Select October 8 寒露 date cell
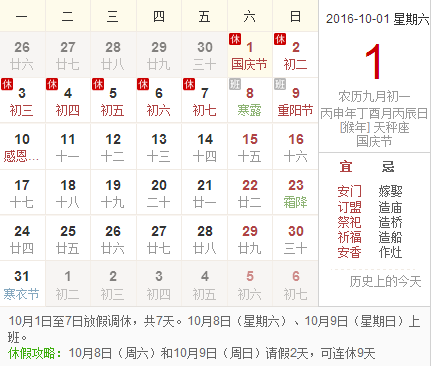This screenshot has height=366, width=431. [250, 101]
